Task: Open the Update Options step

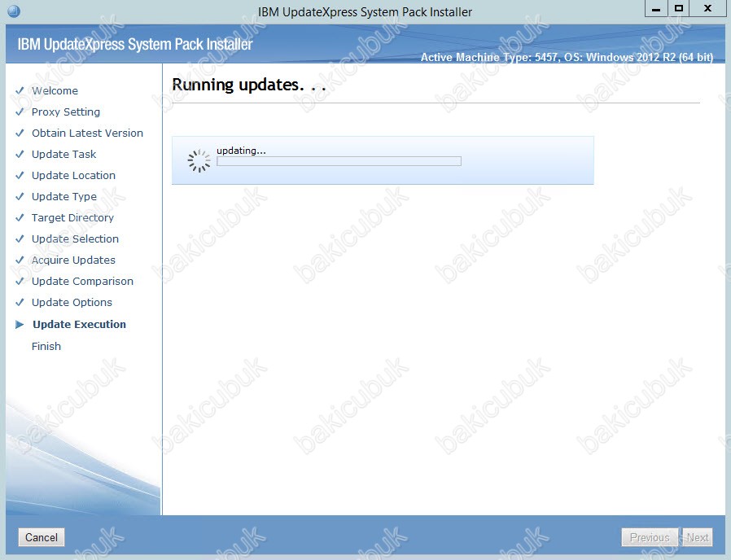Action: click(72, 303)
